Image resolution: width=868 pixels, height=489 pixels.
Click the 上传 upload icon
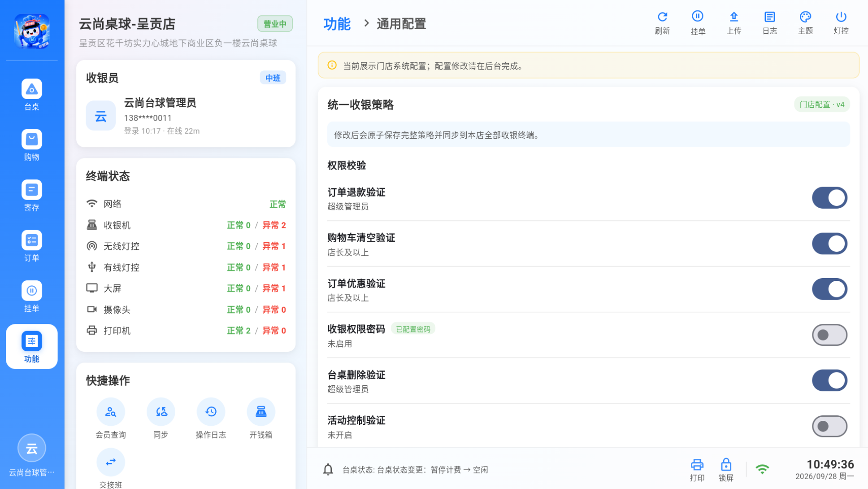pos(733,23)
